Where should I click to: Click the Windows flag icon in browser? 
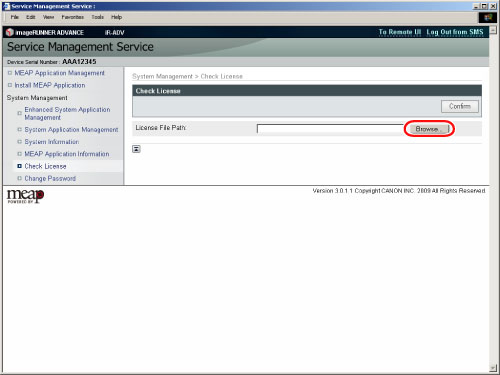(488, 17)
